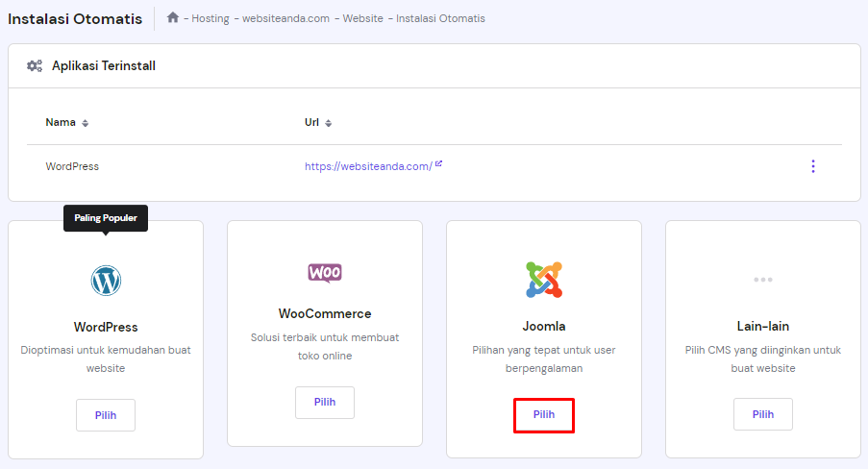Click Paling Populer tooltip badge
Viewport: 868px width, 469px height.
(106, 218)
